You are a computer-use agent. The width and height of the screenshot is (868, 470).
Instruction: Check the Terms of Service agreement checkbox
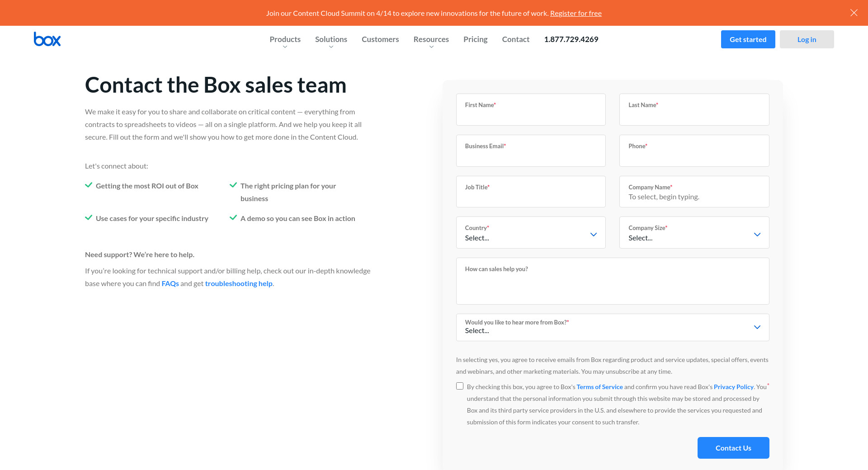click(460, 386)
